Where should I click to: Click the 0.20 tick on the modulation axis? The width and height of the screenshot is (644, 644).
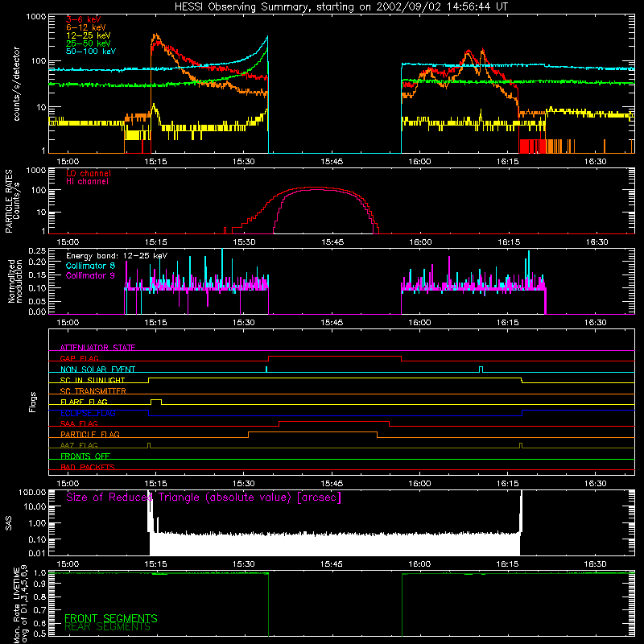pos(37,262)
